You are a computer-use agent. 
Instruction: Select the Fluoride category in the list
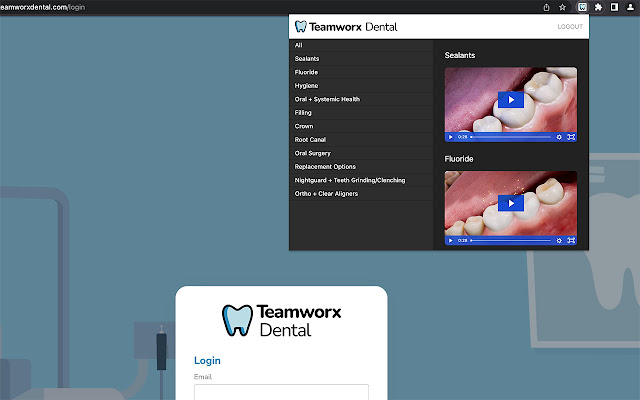point(361,72)
